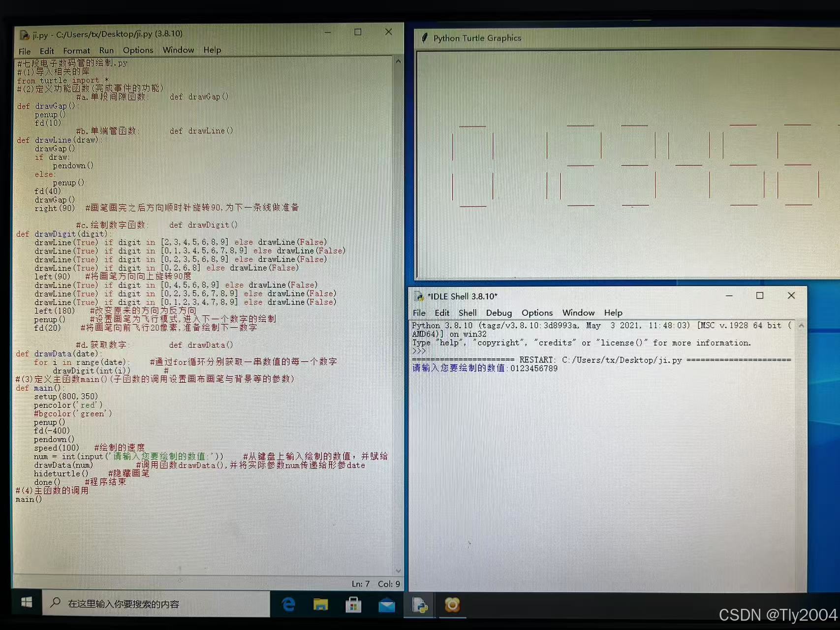Viewport: 840px width, 630px height.
Task: Minimize the ji.py editor window
Action: tap(328, 32)
